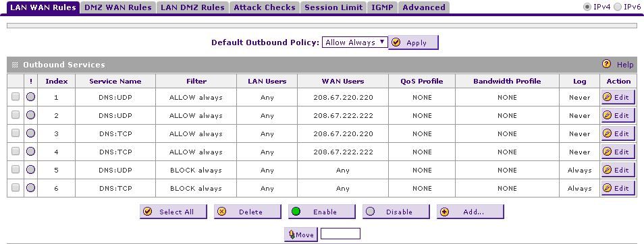The height and width of the screenshot is (244, 644).
Task: Open the Help icon in Outbound Services
Action: [606, 64]
